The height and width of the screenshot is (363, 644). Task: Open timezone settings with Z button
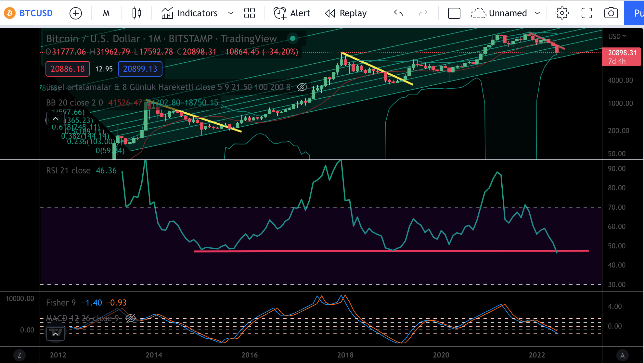point(19,355)
